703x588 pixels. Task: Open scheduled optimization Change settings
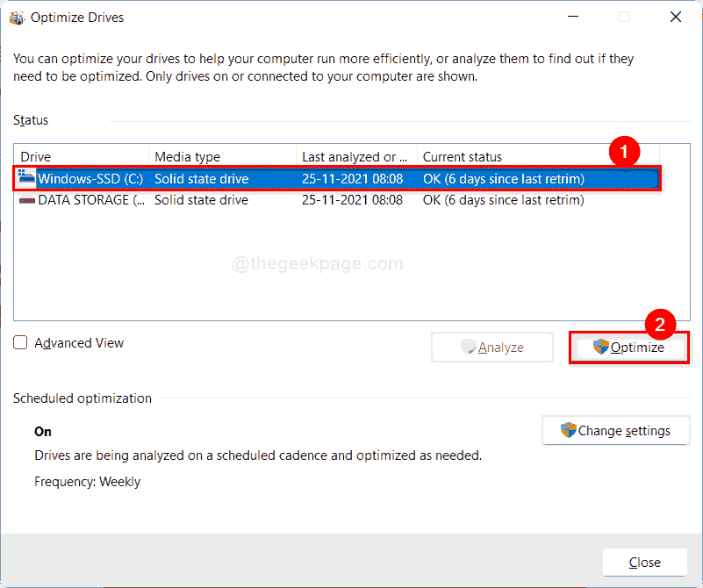[615, 430]
